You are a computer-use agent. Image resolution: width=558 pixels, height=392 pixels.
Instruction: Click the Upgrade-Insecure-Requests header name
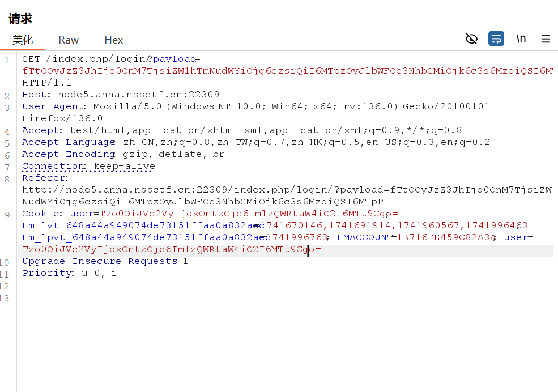pyautogui.click(x=100, y=261)
